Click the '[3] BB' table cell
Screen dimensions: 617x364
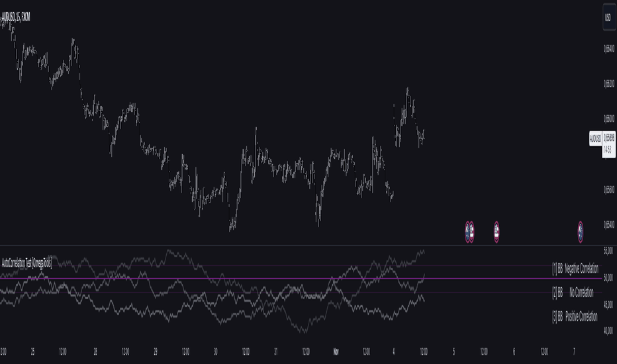coord(557,316)
